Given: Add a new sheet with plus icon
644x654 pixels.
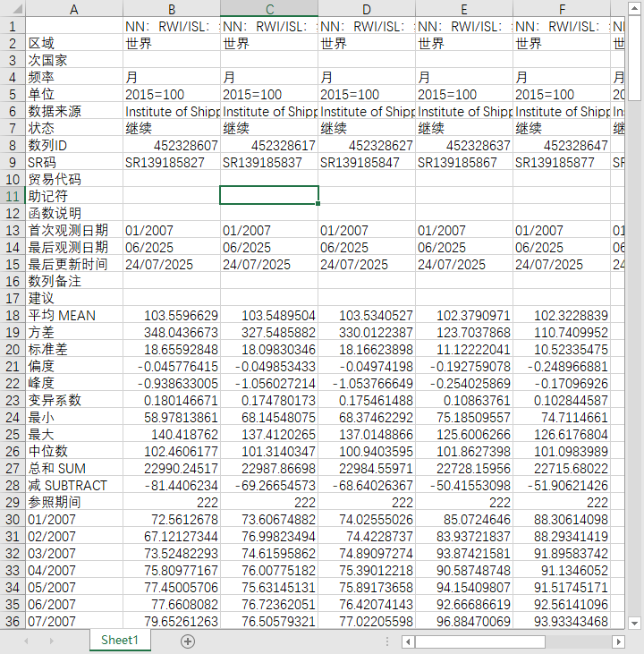Looking at the screenshot, I should [x=188, y=641].
